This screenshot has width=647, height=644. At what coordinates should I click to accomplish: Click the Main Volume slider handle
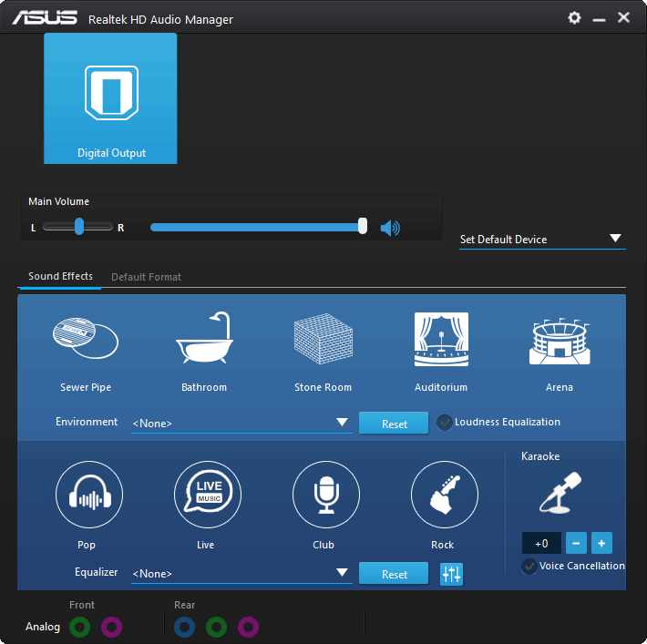(x=363, y=227)
